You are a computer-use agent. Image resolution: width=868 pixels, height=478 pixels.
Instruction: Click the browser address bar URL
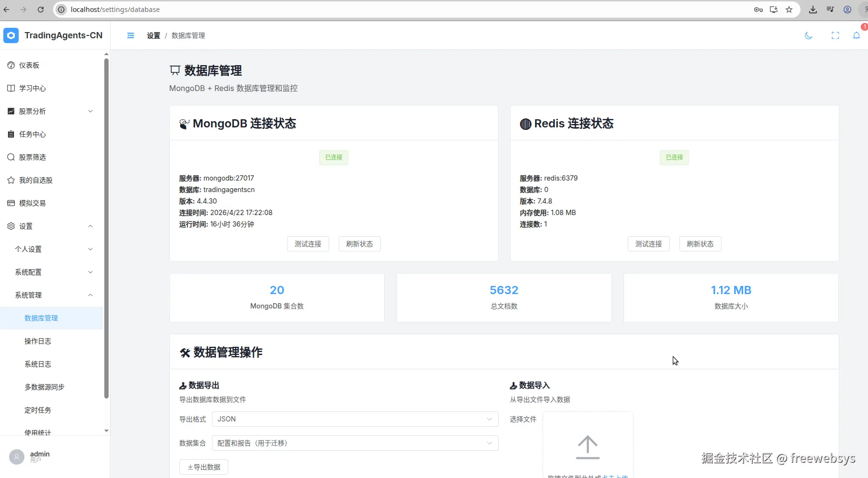[x=115, y=10]
